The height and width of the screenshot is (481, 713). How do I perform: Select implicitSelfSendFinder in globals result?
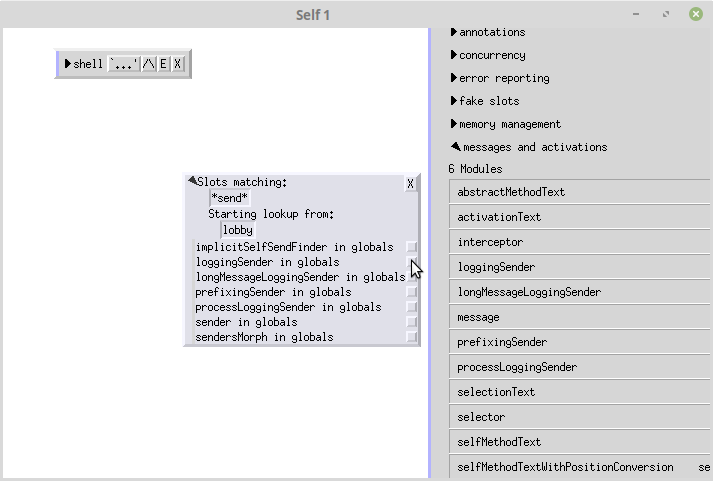[294, 247]
